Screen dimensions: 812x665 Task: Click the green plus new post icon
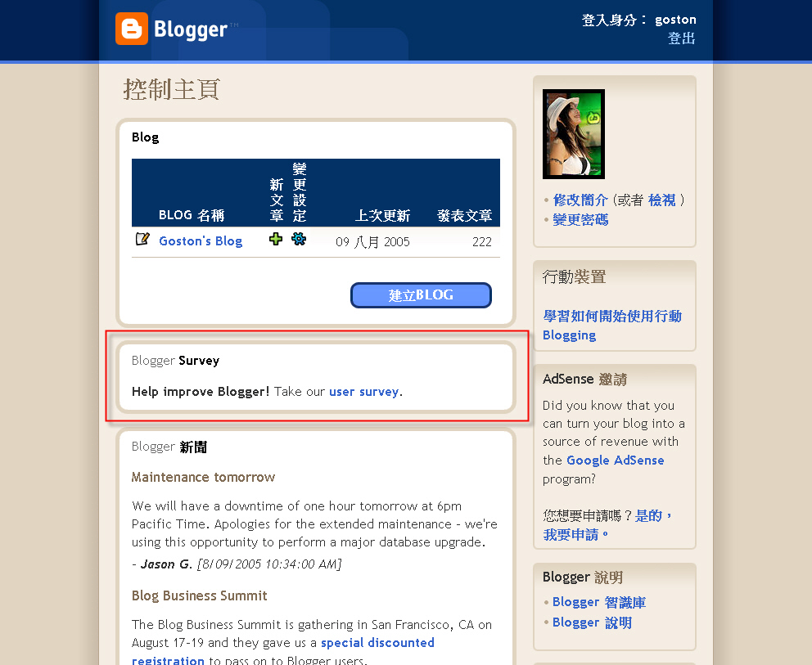pos(276,239)
